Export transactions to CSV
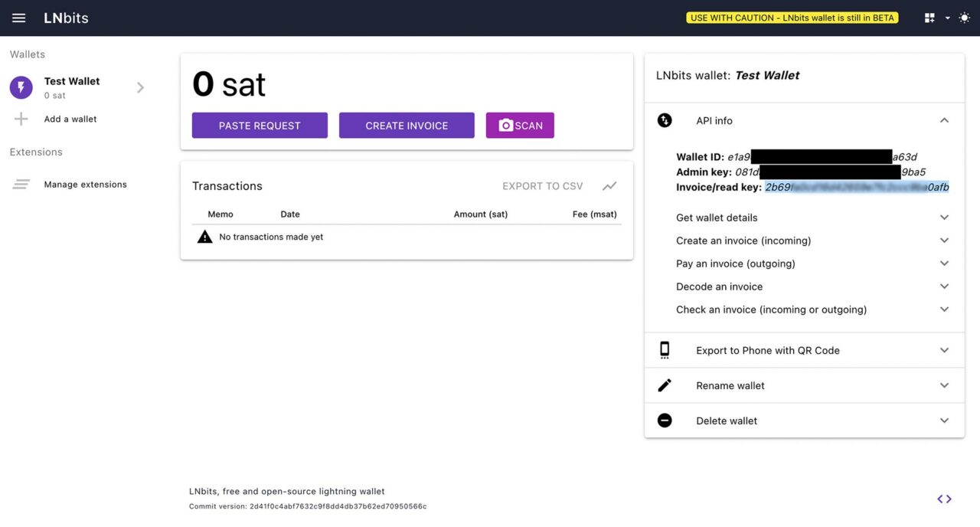Viewport: 980px width, 527px height. (543, 186)
